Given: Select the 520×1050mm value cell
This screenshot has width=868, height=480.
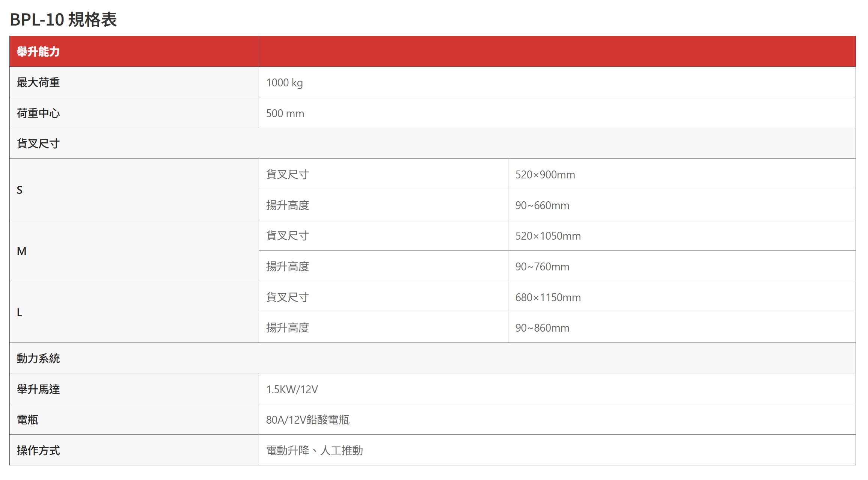Looking at the screenshot, I should [548, 236].
